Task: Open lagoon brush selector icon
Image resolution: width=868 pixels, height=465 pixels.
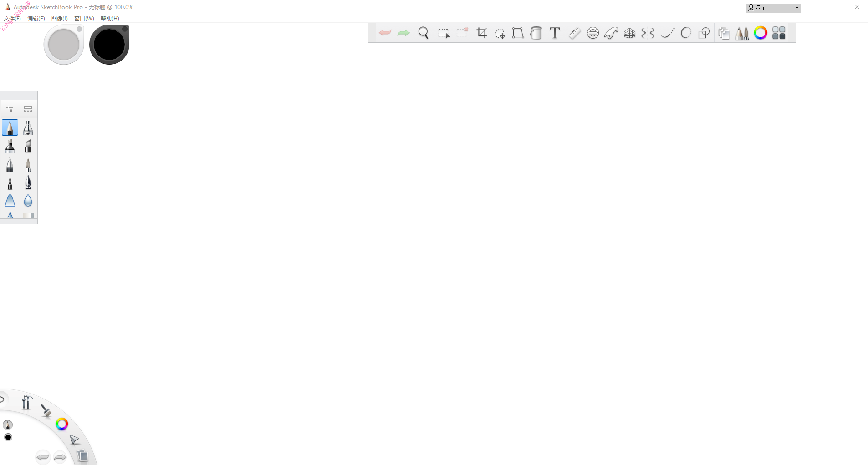Action: [46, 410]
